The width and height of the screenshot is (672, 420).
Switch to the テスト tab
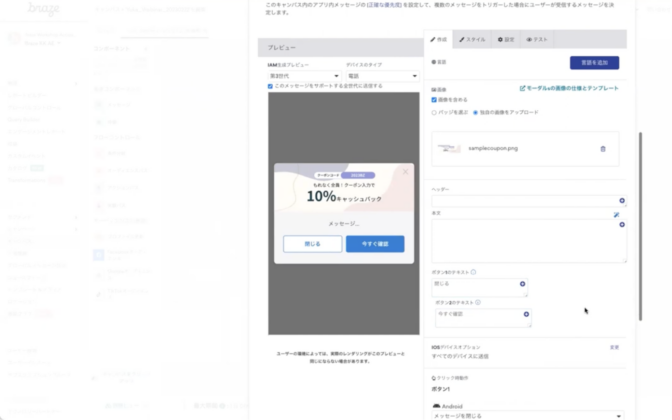coord(536,39)
